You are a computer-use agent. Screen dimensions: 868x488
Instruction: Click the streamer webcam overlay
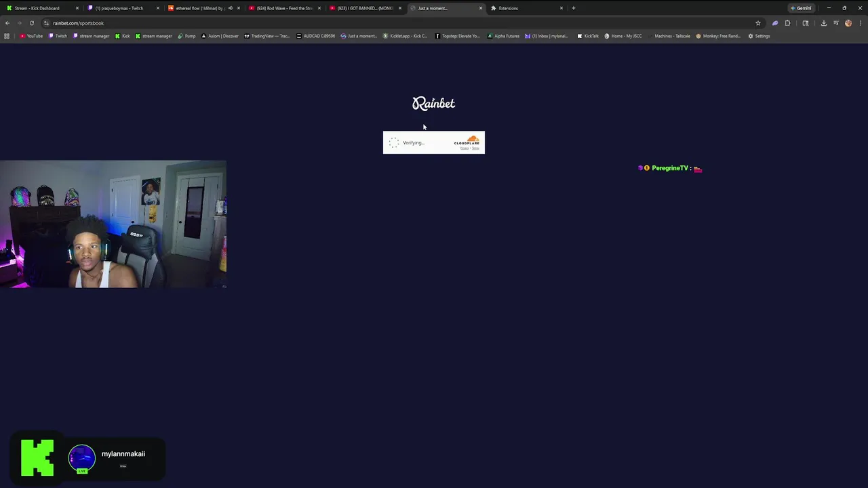point(113,224)
